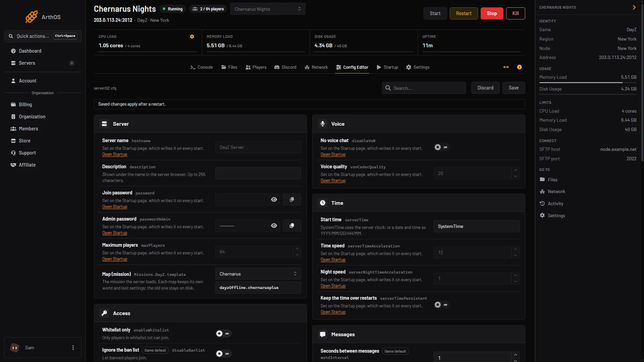Collapse the Chernarus Nights side panel chevron
This screenshot has height=362, width=644.
pos(634,7)
